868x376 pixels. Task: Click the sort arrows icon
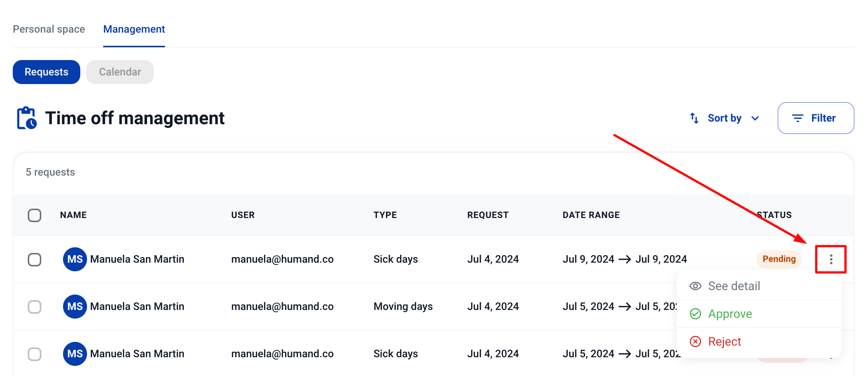coord(694,118)
